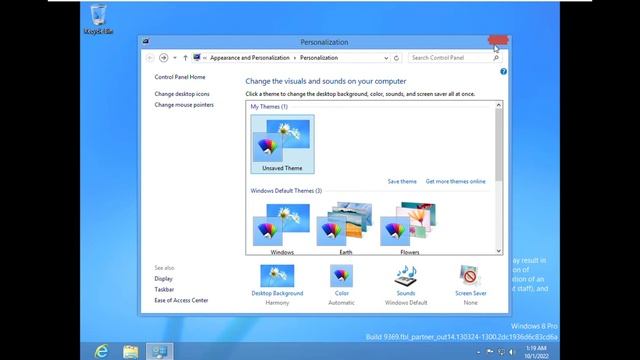Select the Unsaved Theme thumbnail
Viewport: 640px width, 360px height.
click(282, 144)
